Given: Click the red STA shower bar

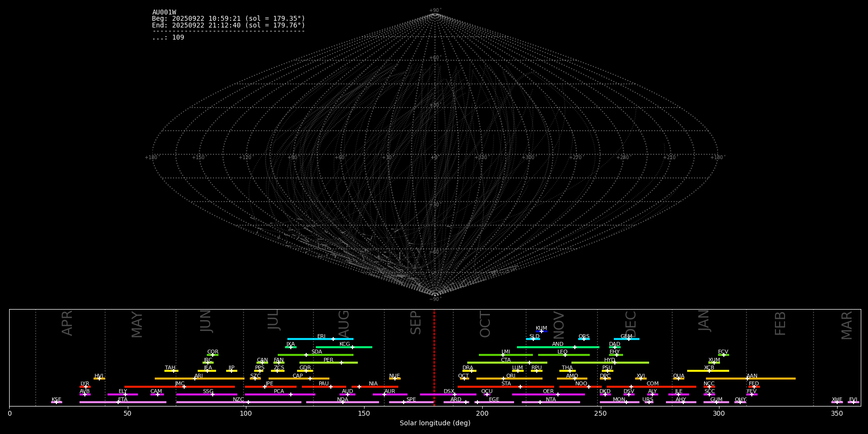Looking at the screenshot, I should 506,386.
